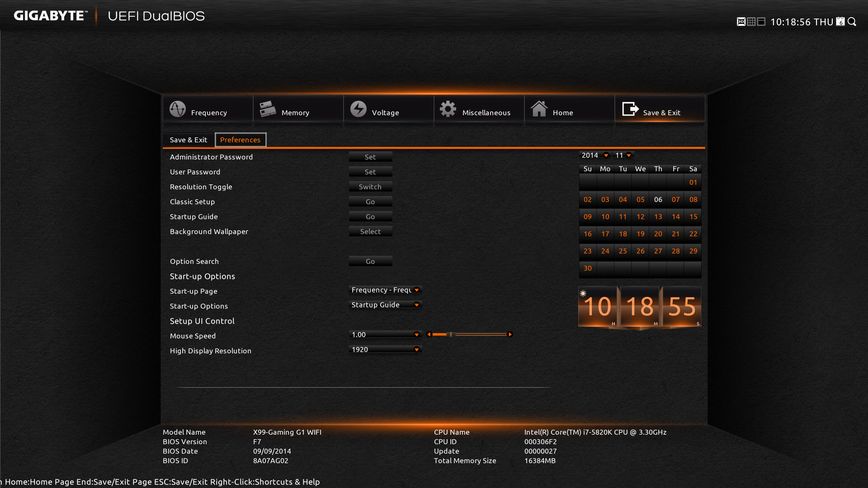
Task: Click the Mouse Speed slider right arrow
Action: click(x=510, y=334)
